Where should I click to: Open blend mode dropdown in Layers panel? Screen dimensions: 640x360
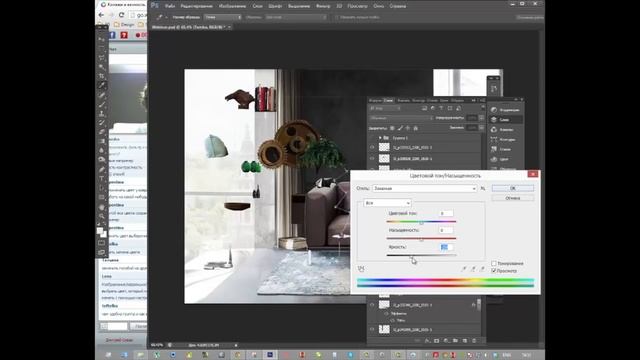[x=400, y=118]
